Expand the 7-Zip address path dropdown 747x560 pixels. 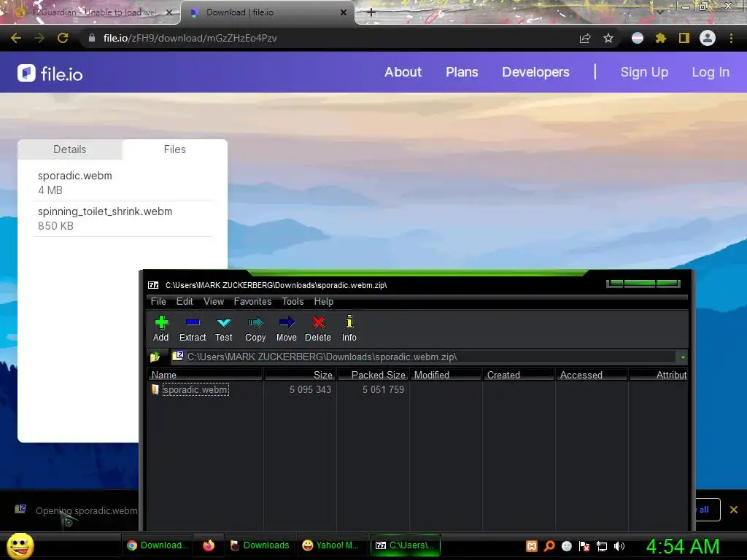click(x=683, y=357)
